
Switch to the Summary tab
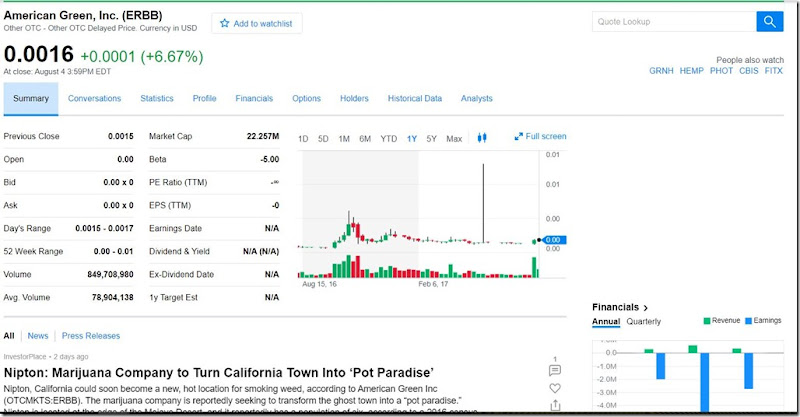(31, 99)
